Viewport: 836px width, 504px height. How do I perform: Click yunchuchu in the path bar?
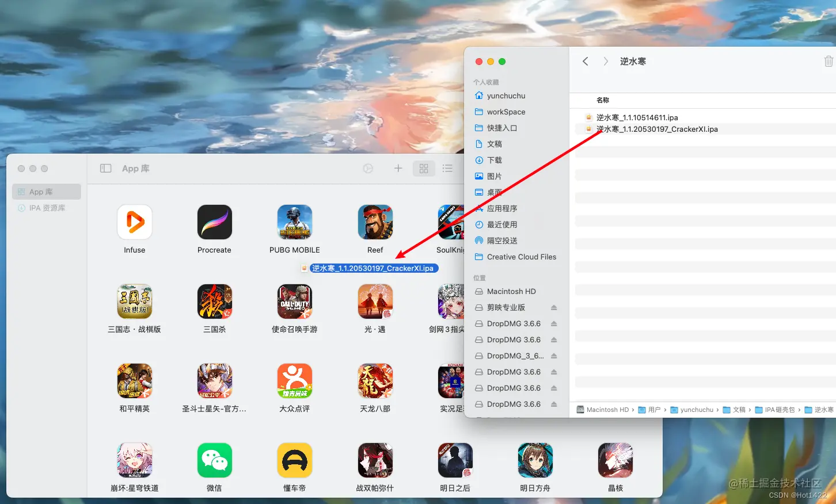pos(691,410)
